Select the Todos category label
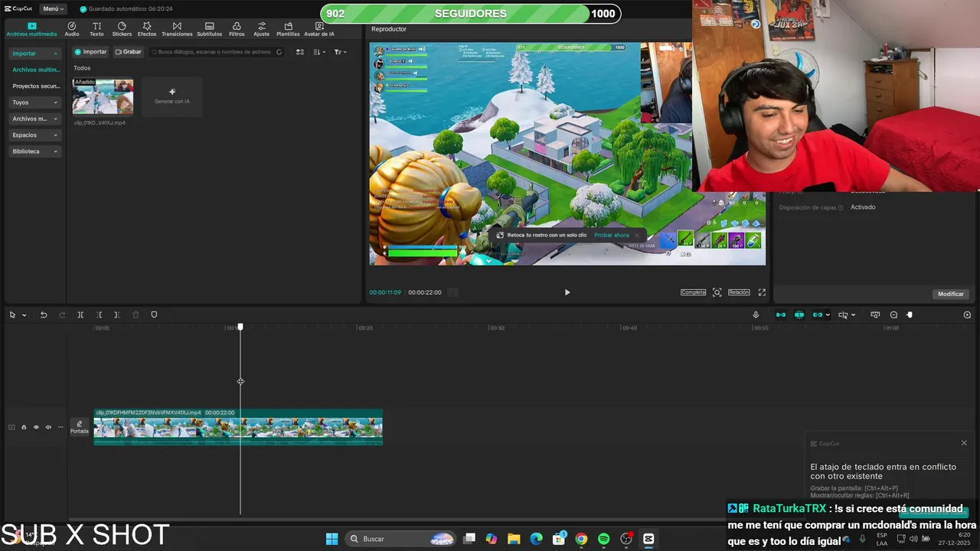The height and width of the screenshot is (551, 980). pyautogui.click(x=82, y=68)
